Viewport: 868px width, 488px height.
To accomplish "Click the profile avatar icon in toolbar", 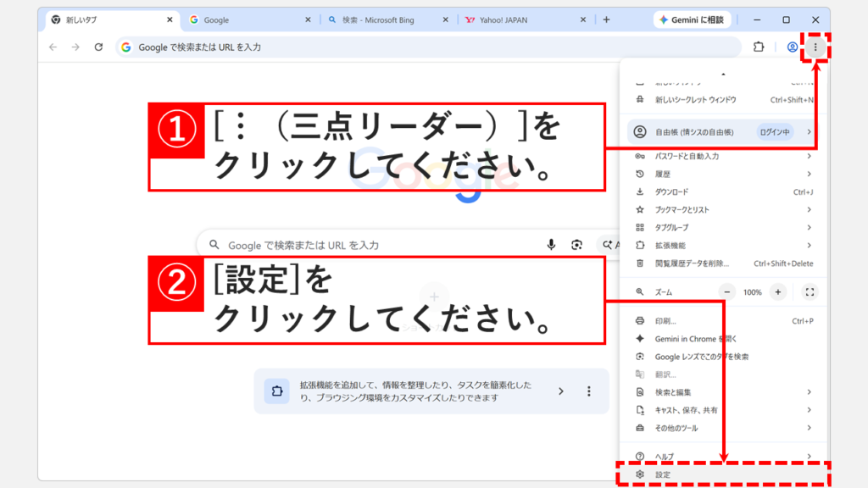I will (x=793, y=47).
